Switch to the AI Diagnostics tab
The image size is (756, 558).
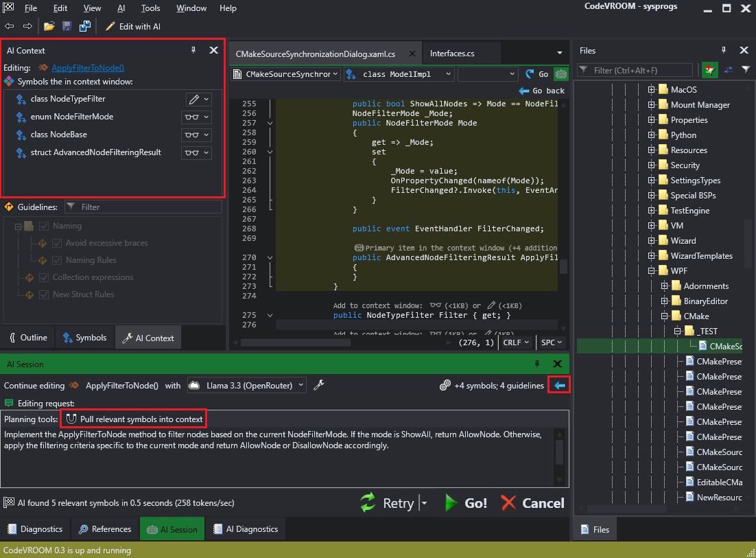click(x=246, y=529)
